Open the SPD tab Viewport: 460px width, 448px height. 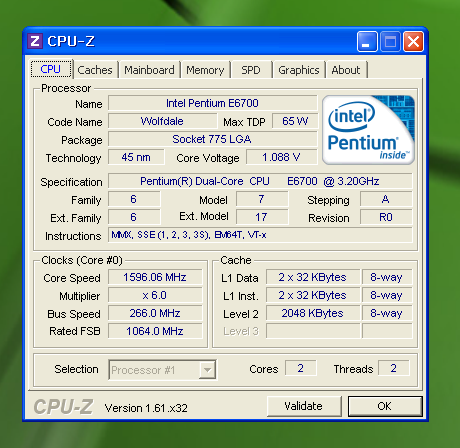(x=251, y=70)
